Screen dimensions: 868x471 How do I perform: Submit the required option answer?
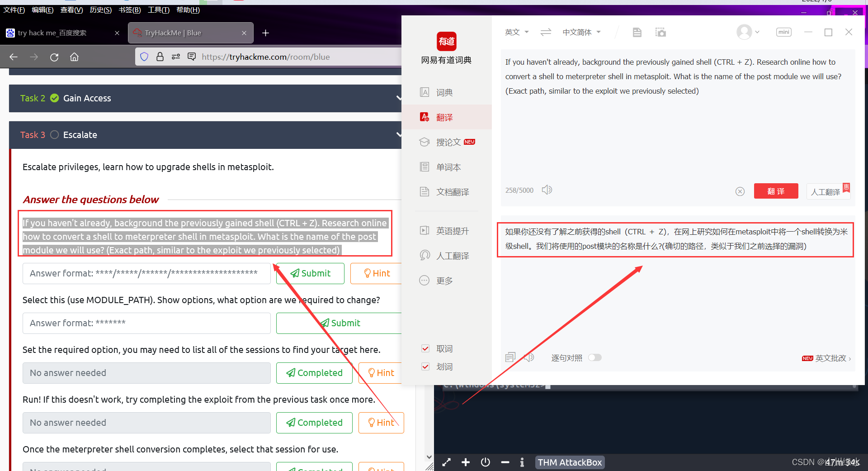coord(339,323)
